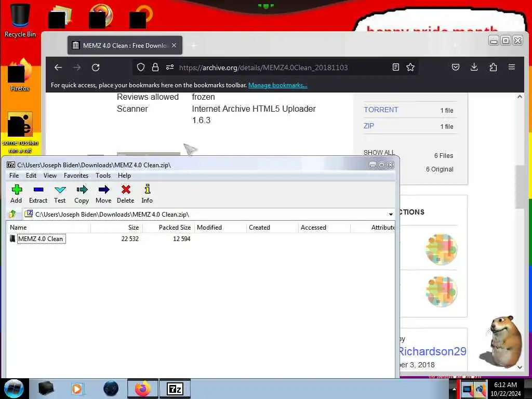Select the Copy tool in 7-Zip
Image resolution: width=532 pixels, height=399 pixels.
[x=82, y=194]
